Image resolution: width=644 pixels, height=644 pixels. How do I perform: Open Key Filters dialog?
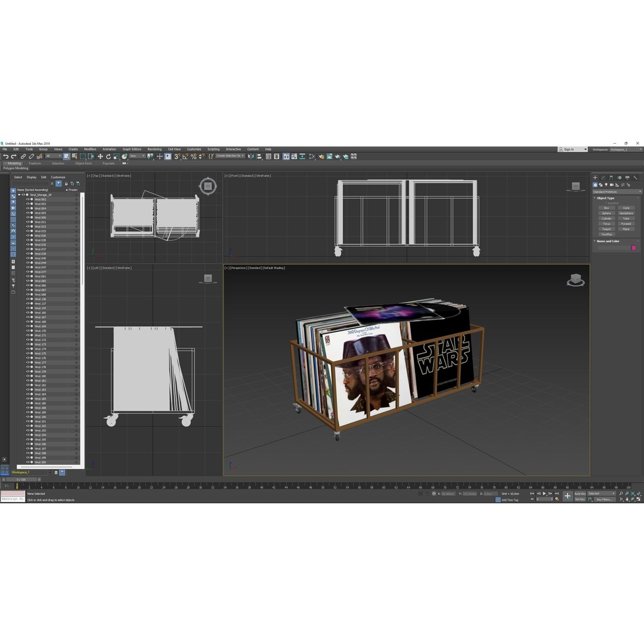(605, 499)
